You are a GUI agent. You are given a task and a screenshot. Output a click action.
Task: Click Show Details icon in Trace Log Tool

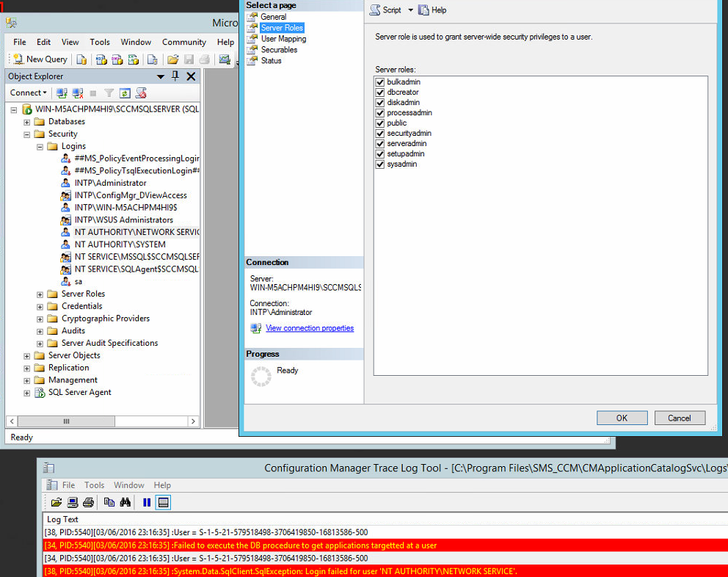click(163, 502)
